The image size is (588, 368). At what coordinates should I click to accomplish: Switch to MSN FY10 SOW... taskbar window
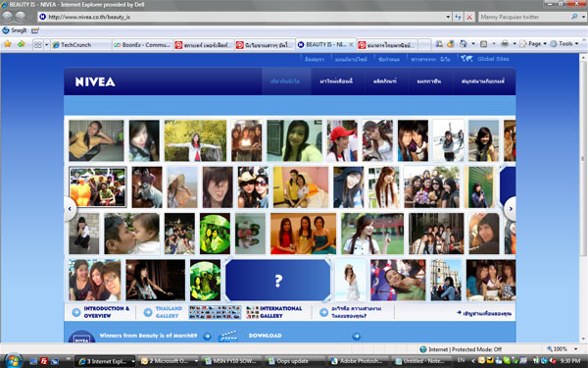[x=231, y=361]
